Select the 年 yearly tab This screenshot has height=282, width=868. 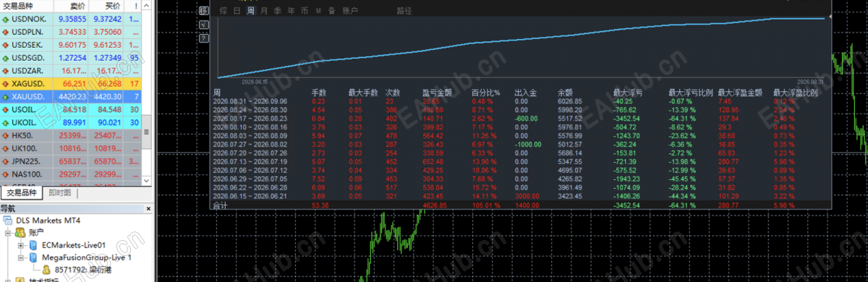pos(291,11)
